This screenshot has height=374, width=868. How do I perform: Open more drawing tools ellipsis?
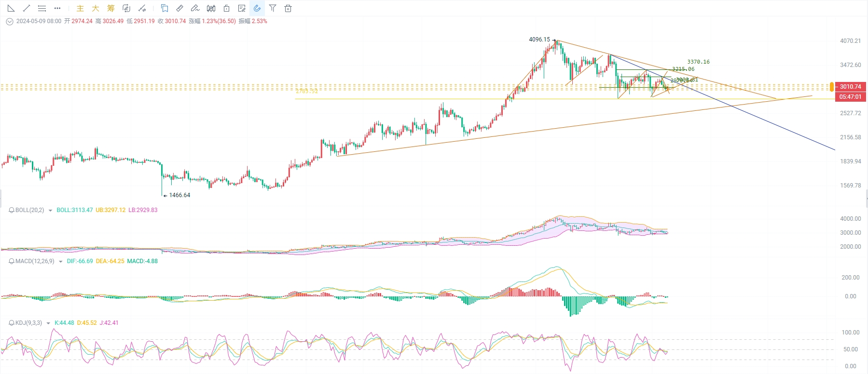click(57, 8)
